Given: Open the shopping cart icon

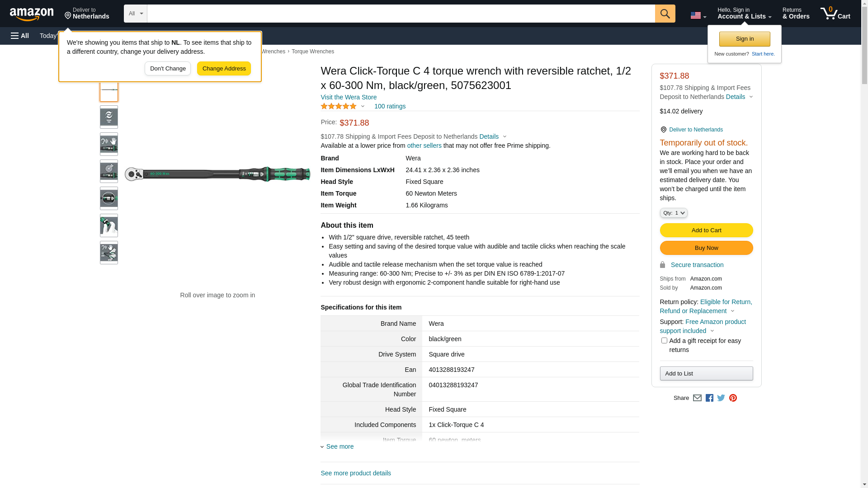Looking at the screenshot, I should pos(835,14).
